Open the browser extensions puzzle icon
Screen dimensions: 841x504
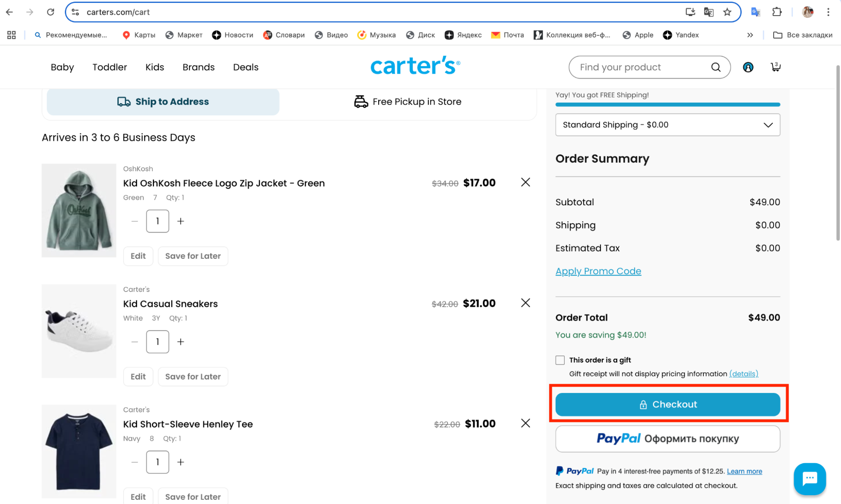[777, 12]
